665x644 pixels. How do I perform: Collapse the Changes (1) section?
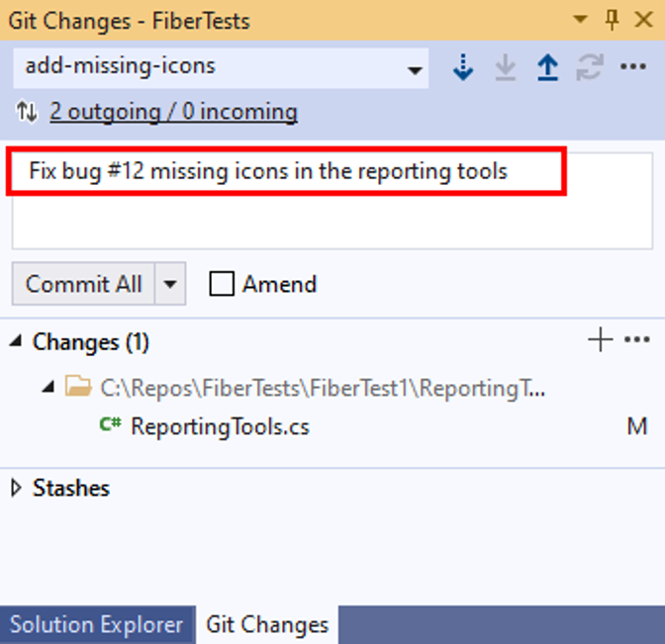(17, 342)
